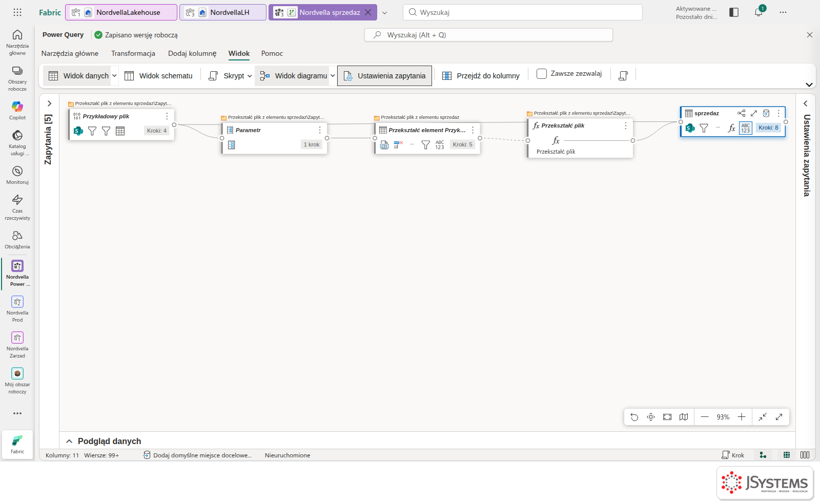Reset the diagram view with the undo arrow icon
Image resolution: width=820 pixels, height=504 pixels.
634,417
